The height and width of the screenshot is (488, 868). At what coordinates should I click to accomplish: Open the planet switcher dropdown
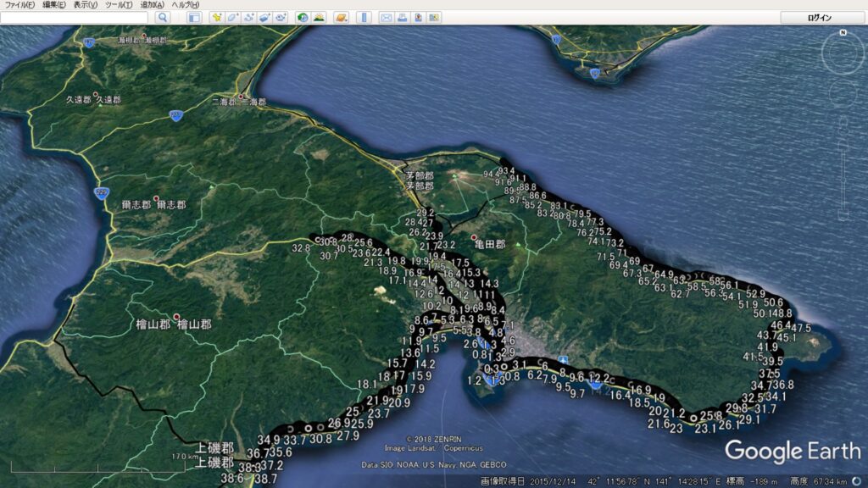click(341, 17)
